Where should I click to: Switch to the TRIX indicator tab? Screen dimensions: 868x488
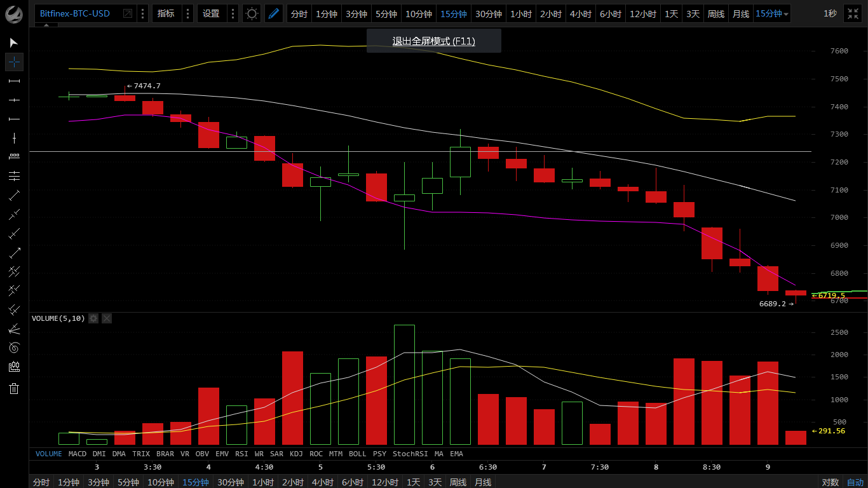(x=141, y=454)
